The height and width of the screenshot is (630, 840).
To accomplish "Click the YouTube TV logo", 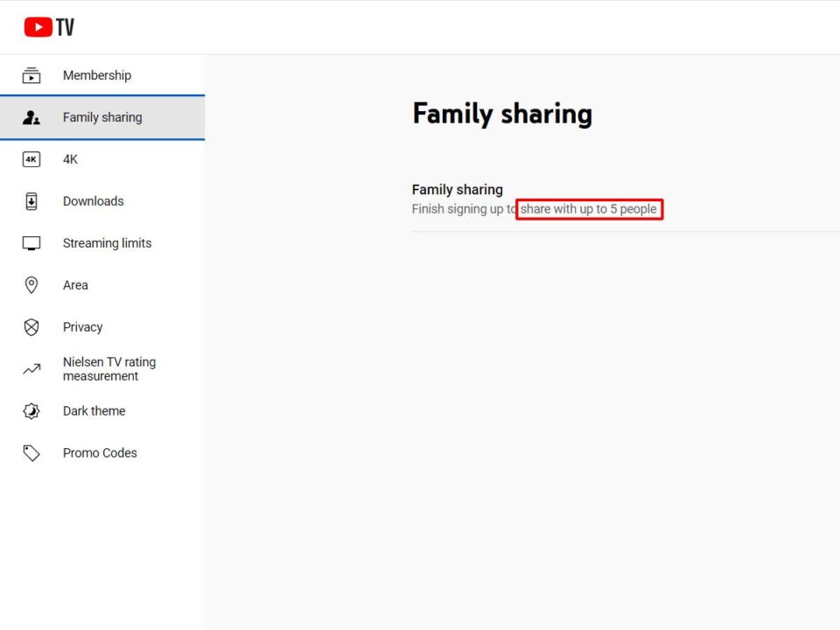I will pos(49,26).
